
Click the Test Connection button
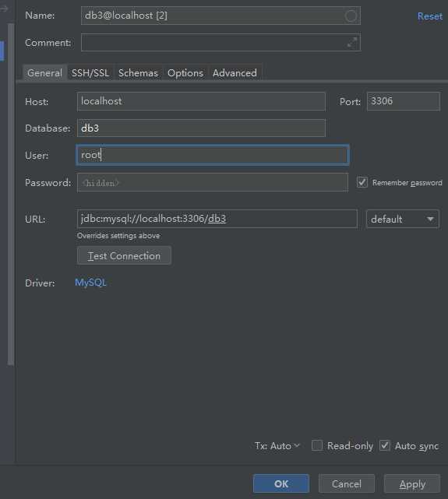click(124, 255)
